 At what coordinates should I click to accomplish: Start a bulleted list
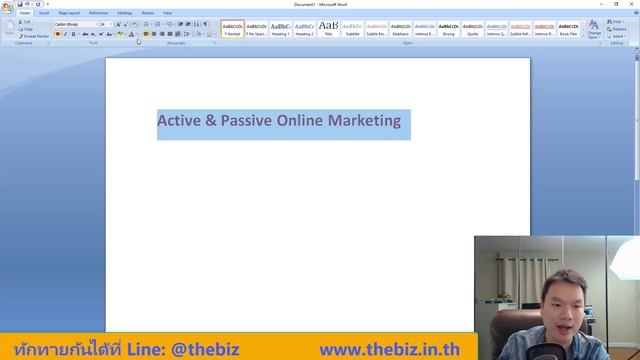click(146, 24)
